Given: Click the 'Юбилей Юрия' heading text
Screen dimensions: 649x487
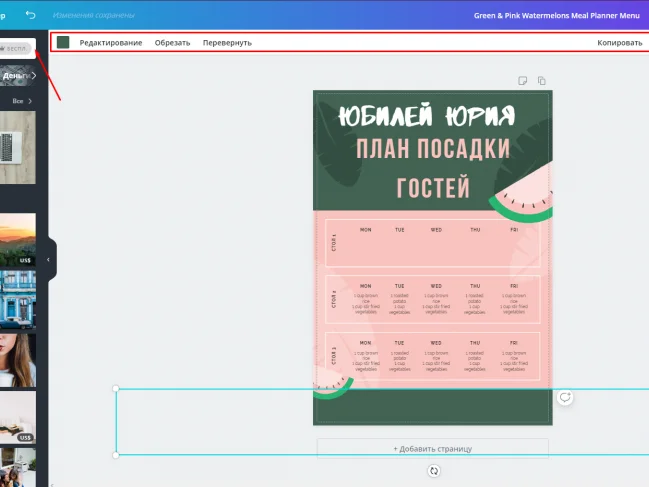Looking at the screenshot, I should (x=426, y=114).
